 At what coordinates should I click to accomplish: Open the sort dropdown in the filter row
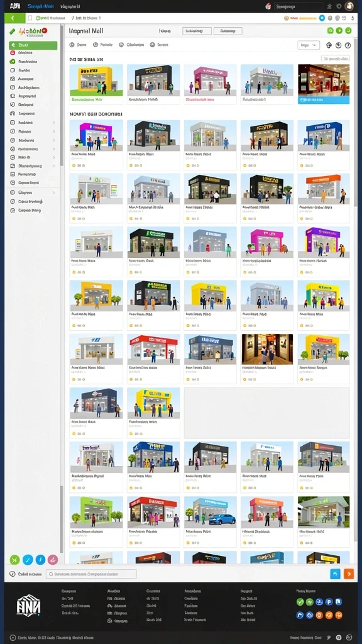point(308,45)
